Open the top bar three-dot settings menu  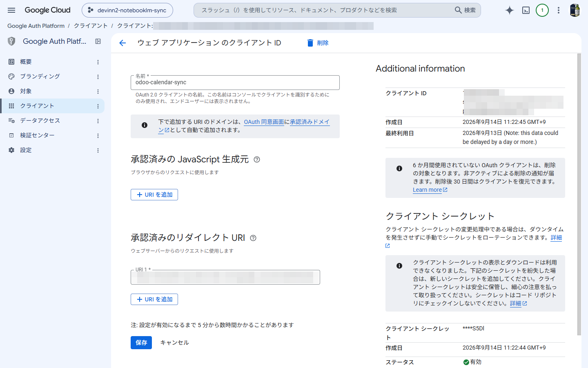pos(559,10)
